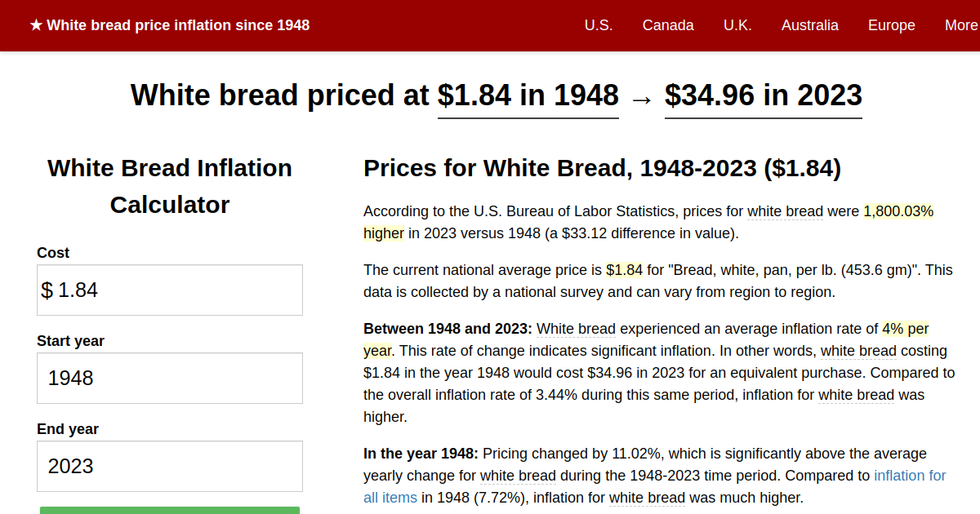Click the Start year field showing 1948
The width and height of the screenshot is (980, 514).
(169, 378)
